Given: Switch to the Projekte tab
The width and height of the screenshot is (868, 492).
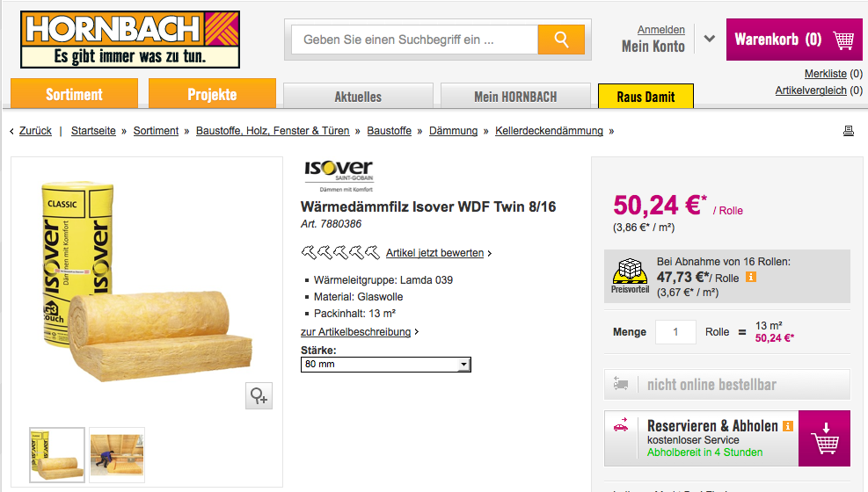Looking at the screenshot, I should click(x=212, y=94).
